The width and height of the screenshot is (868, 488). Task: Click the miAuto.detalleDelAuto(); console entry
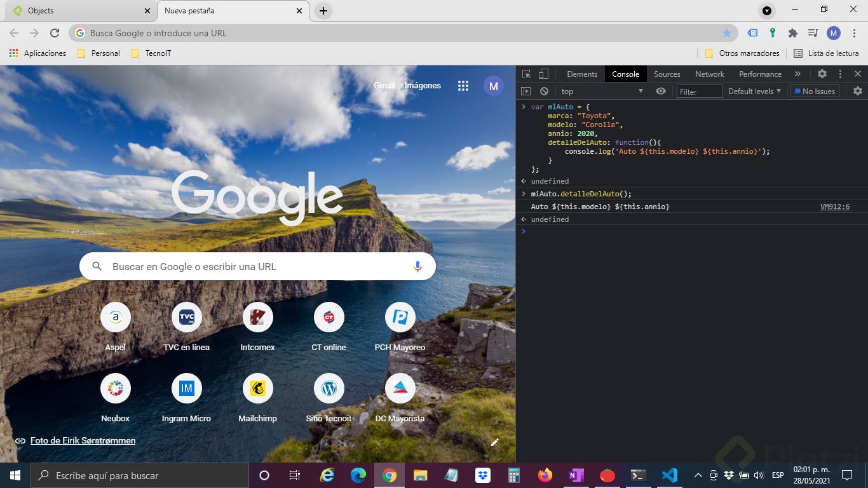(x=581, y=194)
